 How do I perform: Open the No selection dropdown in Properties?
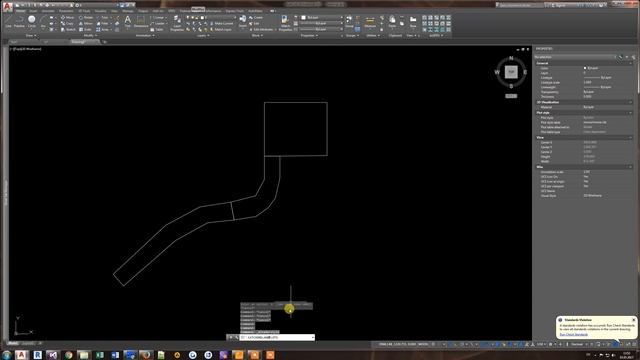coord(575,57)
